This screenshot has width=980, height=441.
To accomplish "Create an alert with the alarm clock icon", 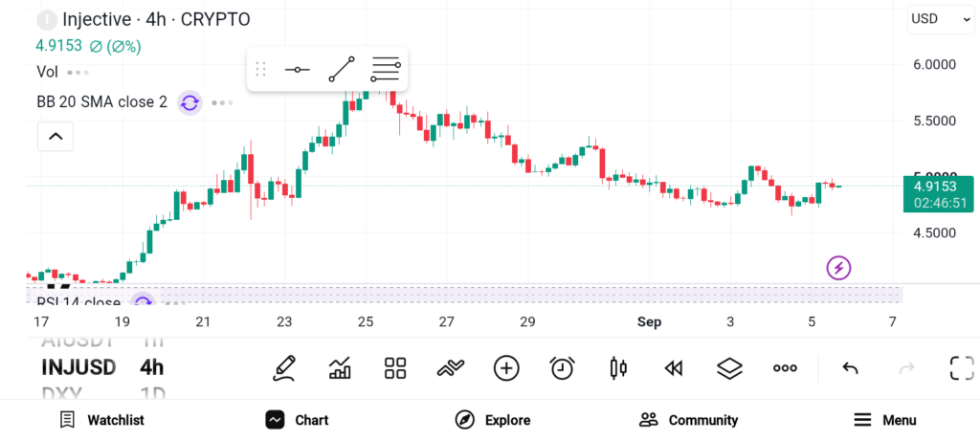I will coord(563,368).
